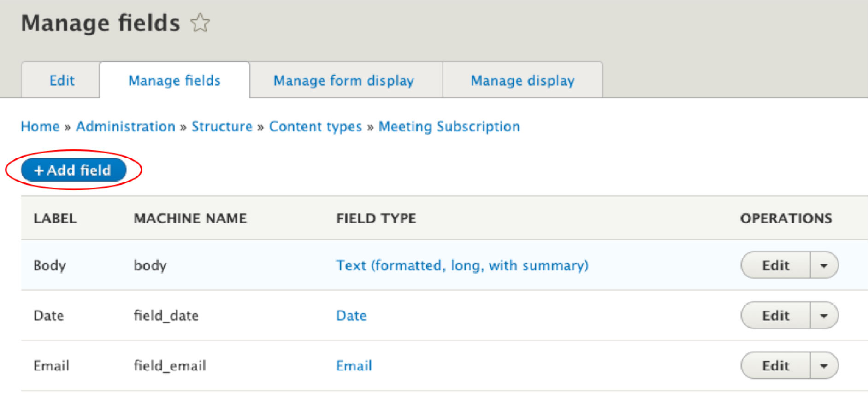The width and height of the screenshot is (868, 393).
Task: Go to the Manage display tab
Action: 522,81
